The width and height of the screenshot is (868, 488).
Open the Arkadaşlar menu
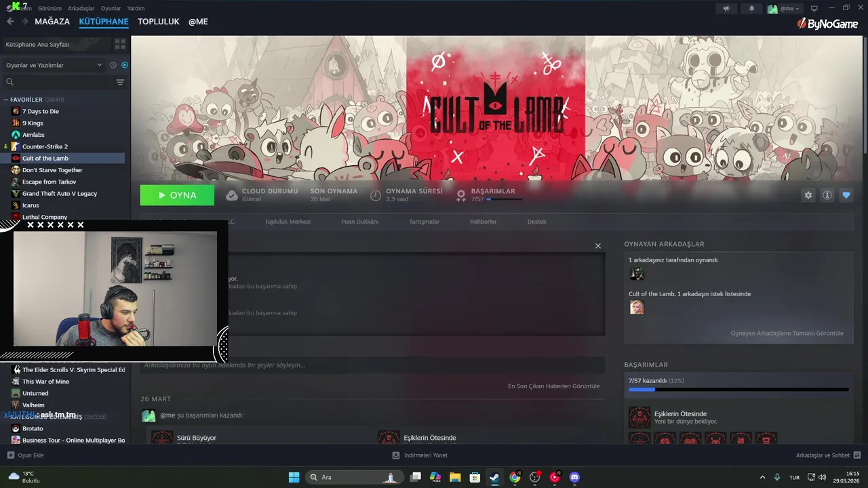(x=81, y=8)
